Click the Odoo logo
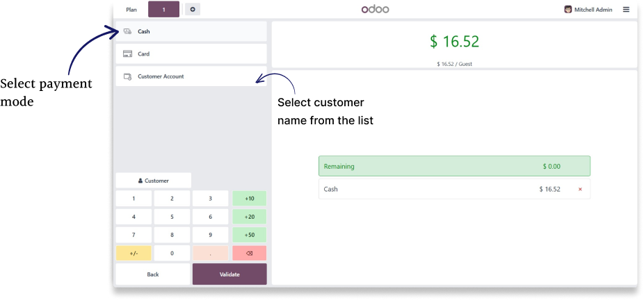The width and height of the screenshot is (644, 300). click(x=375, y=10)
